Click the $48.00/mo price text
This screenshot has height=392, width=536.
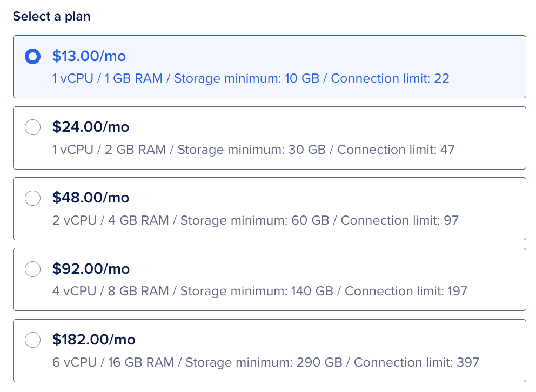tap(91, 198)
